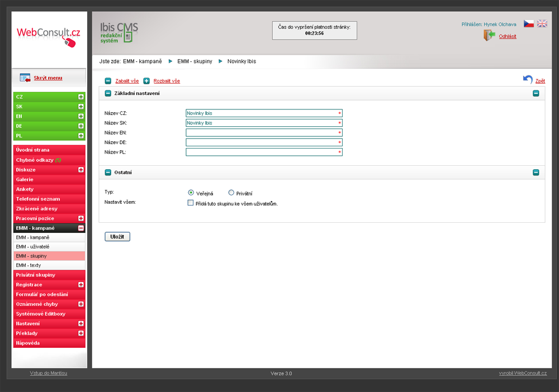Expand the Registrace menu item
This screenshot has height=392, width=559.
click(81, 285)
